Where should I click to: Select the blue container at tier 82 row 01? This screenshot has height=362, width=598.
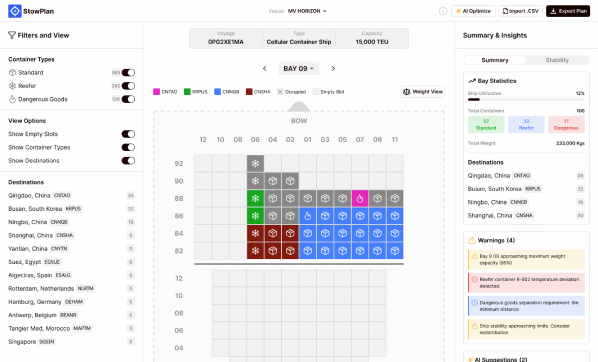click(308, 251)
